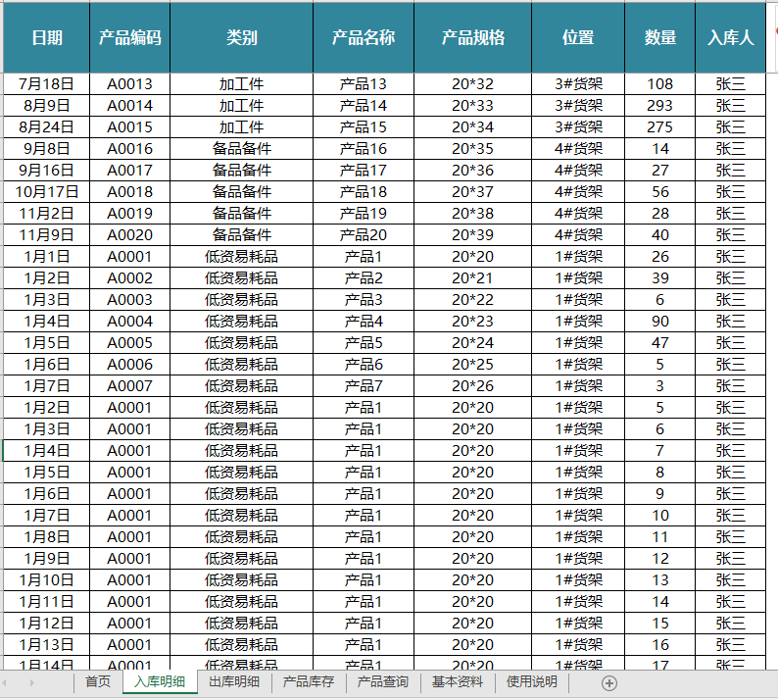The image size is (778, 700).
Task: Open the 基本资料 sheet tab
Action: point(458,681)
